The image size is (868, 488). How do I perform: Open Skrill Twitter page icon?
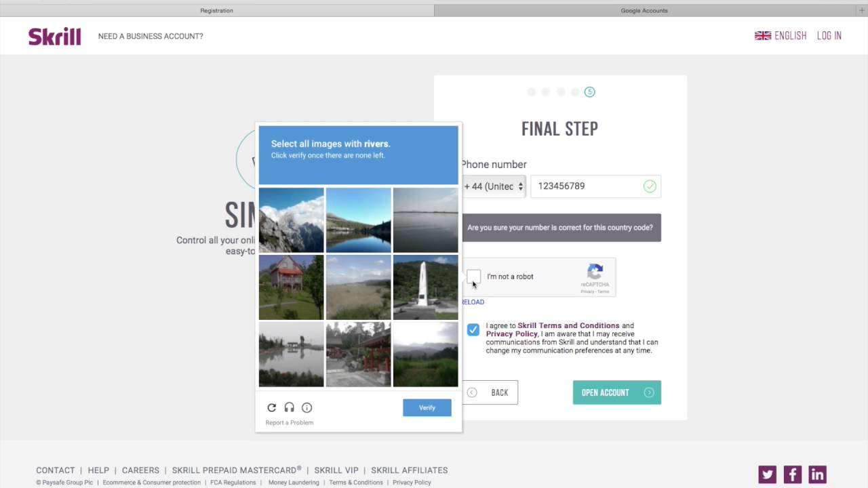pyautogui.click(x=768, y=474)
